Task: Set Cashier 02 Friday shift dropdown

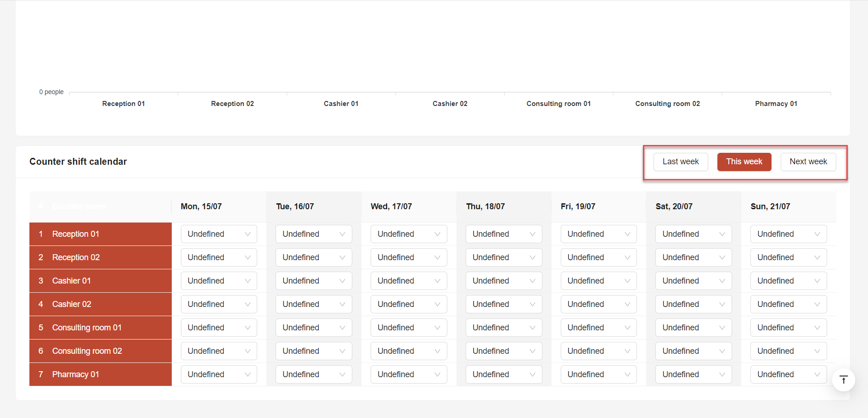Action: 598,304
